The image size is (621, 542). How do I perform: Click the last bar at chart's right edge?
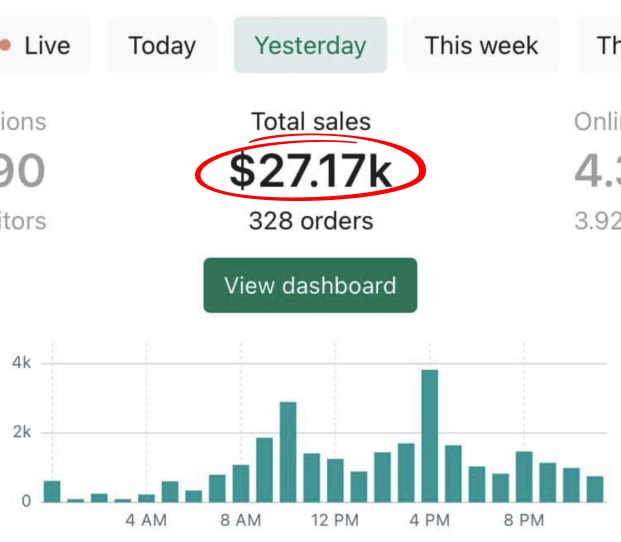click(x=595, y=489)
